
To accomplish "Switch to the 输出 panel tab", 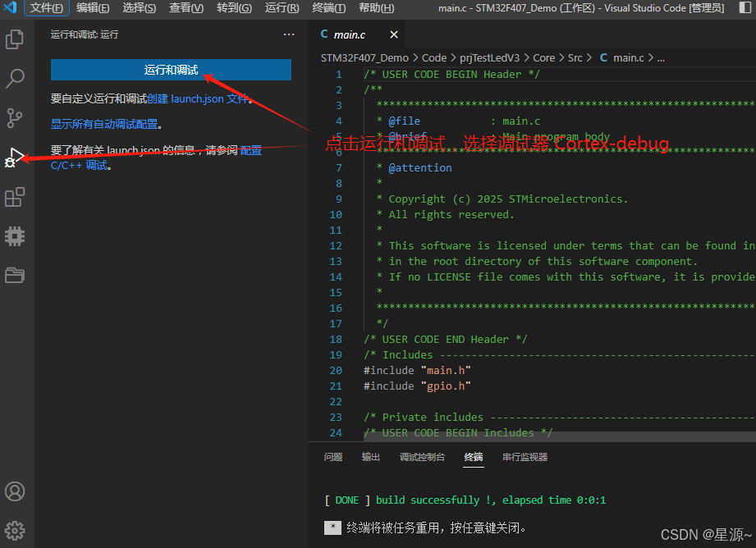I will click(x=371, y=457).
